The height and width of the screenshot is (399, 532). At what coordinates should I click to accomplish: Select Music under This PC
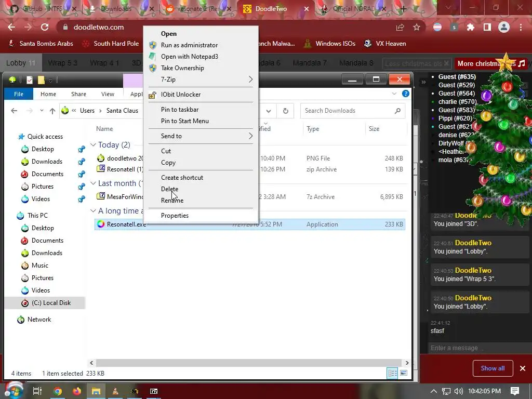tap(39, 265)
